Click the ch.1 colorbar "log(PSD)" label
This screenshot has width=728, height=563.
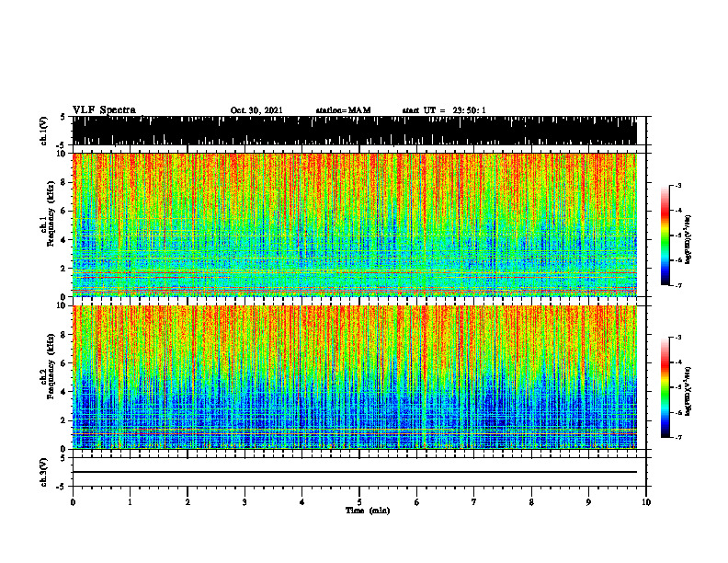coord(688,240)
